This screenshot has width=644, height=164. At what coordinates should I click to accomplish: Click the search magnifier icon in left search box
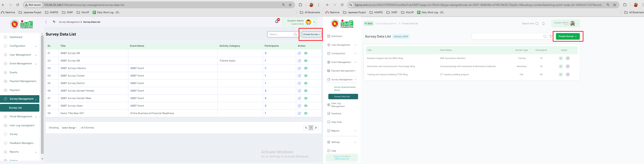click(295, 34)
